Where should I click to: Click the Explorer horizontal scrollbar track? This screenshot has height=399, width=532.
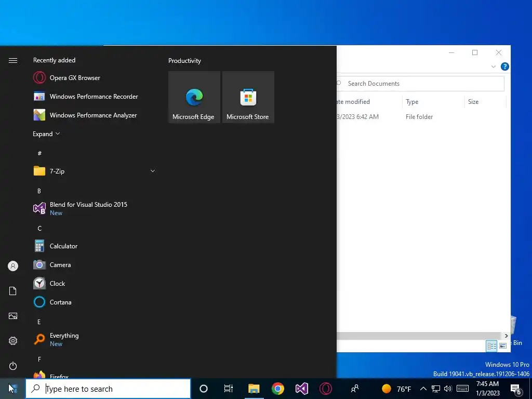(x=419, y=336)
